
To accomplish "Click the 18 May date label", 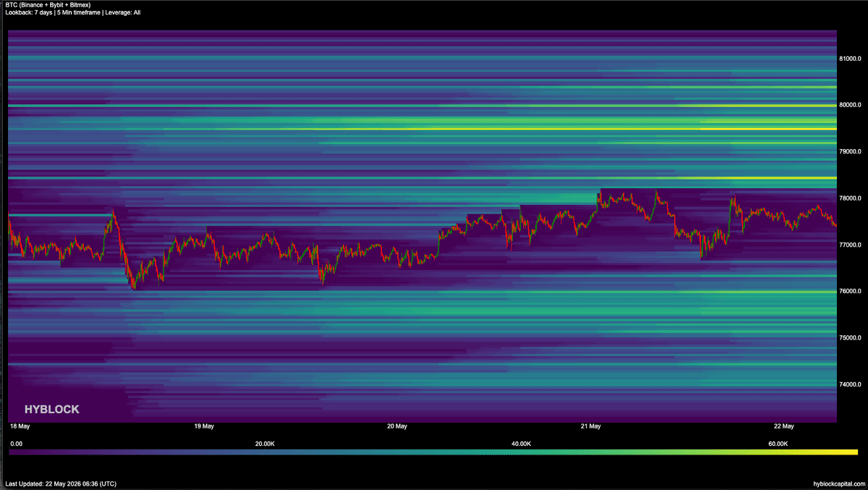I will [x=20, y=426].
